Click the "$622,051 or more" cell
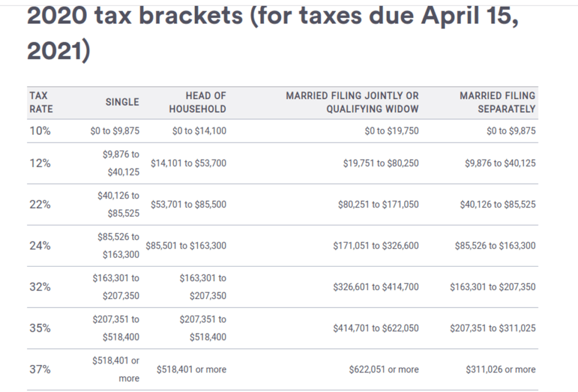This screenshot has height=392, width=578. click(x=384, y=370)
